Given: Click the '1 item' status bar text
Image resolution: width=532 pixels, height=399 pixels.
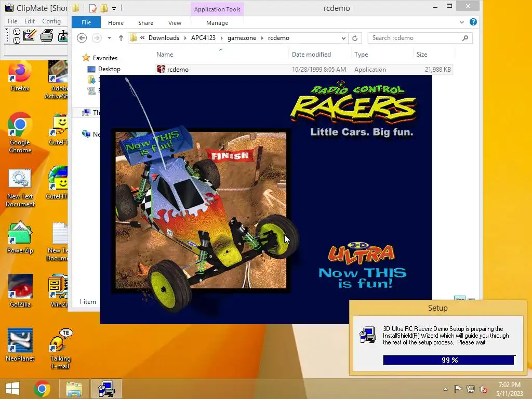Looking at the screenshot, I should [87, 302].
